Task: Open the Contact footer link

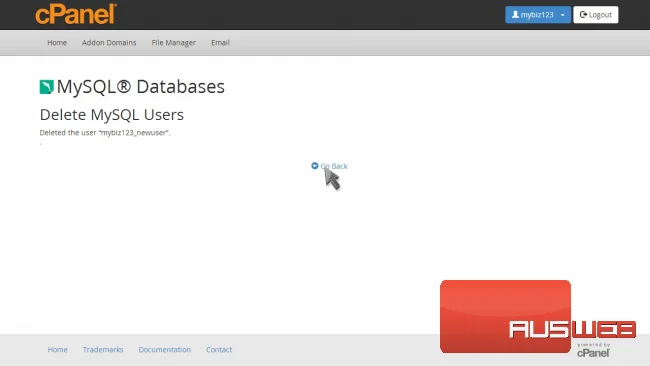Action: (x=219, y=349)
